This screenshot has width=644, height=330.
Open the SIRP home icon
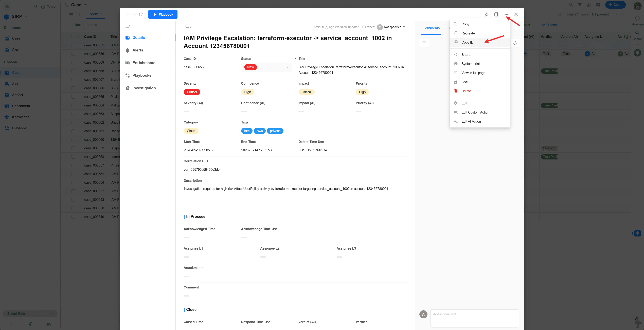(7, 7)
